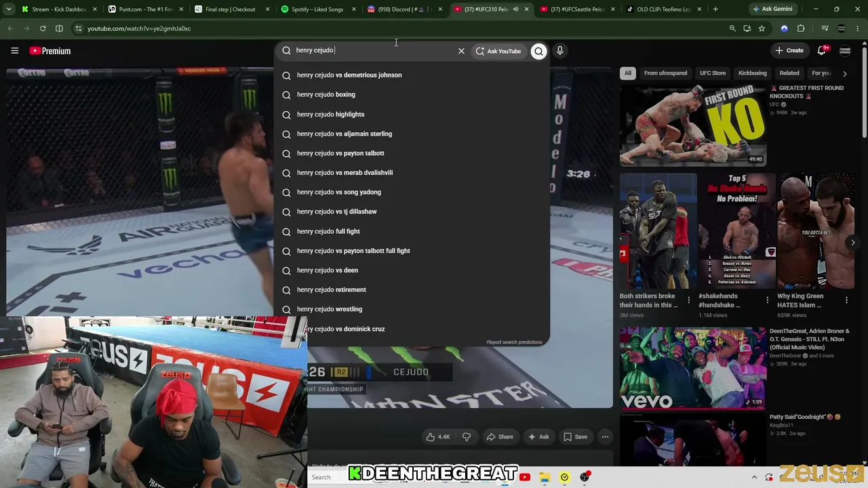This screenshot has height=488, width=868.
Task: Open the YouTube guide hamburger menu
Action: point(14,50)
